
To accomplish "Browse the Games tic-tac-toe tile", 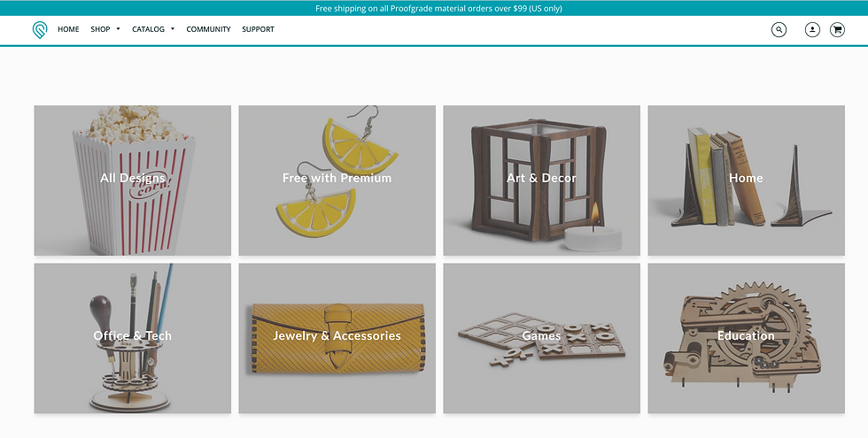I will pyautogui.click(x=542, y=338).
